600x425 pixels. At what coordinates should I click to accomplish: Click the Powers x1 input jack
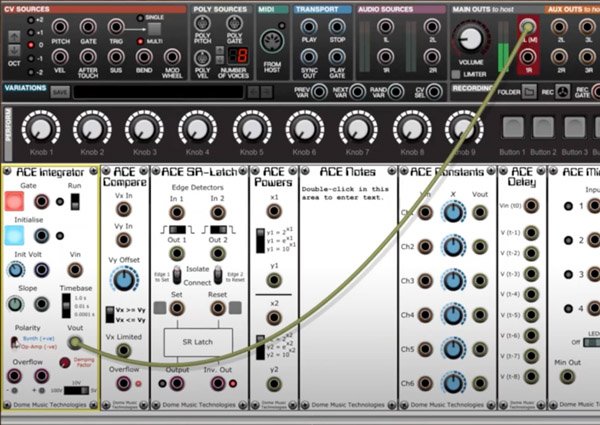point(274,211)
